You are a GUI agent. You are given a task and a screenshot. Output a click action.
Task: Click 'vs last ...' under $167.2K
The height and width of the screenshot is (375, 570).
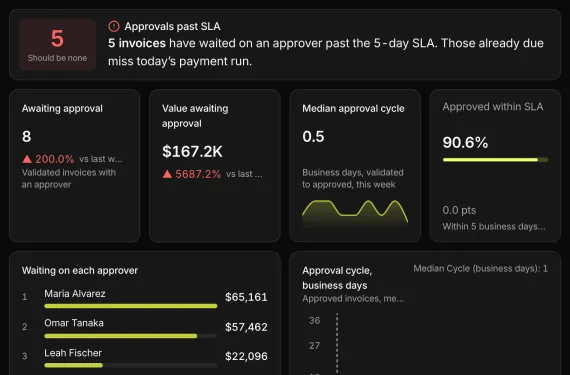pos(244,174)
